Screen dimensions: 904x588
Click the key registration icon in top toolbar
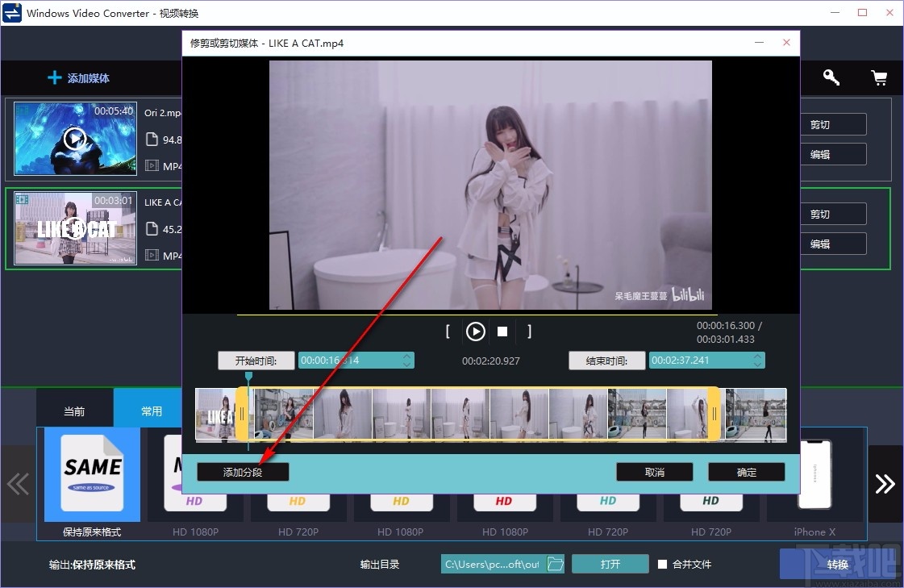tap(831, 77)
